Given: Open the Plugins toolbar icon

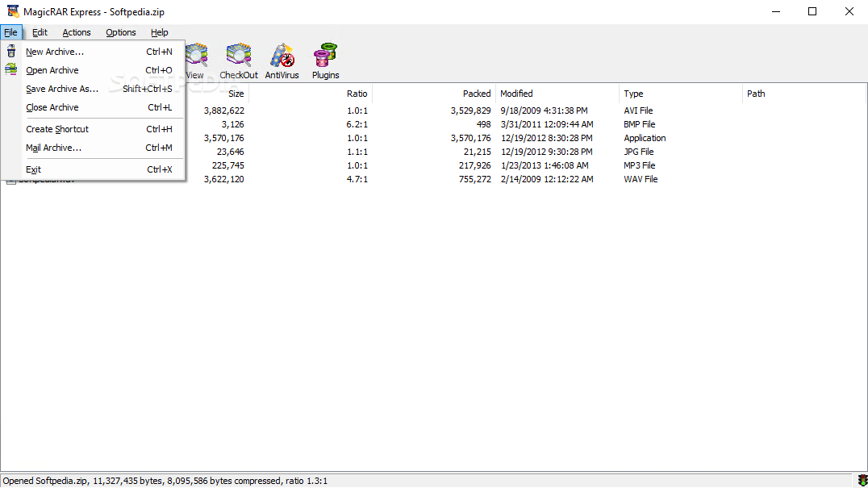Looking at the screenshot, I should click(326, 60).
